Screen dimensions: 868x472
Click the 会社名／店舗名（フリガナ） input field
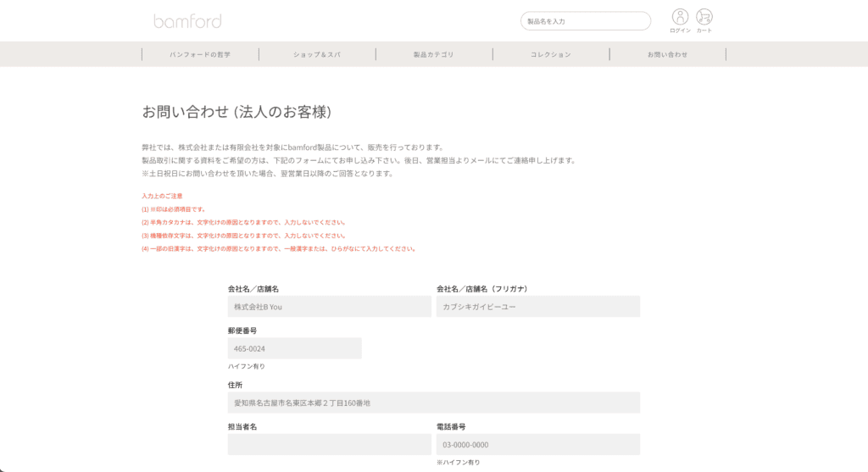pos(538,307)
